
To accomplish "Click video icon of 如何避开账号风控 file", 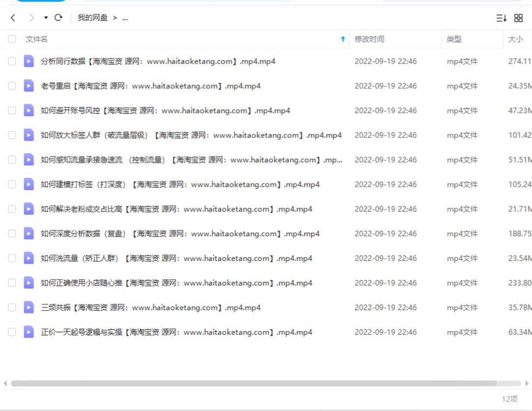I will 29,110.
